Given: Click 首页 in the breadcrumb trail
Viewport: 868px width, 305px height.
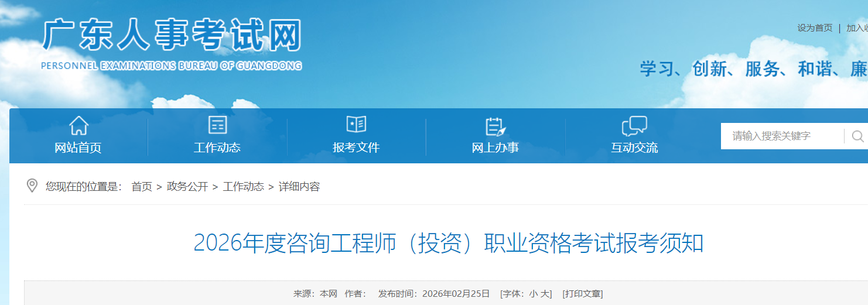Looking at the screenshot, I should (142, 187).
